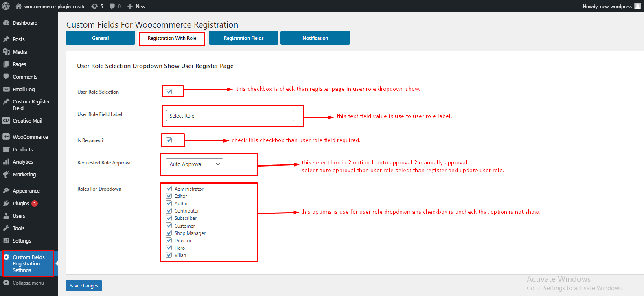Open the Plugins menu label

21,203
